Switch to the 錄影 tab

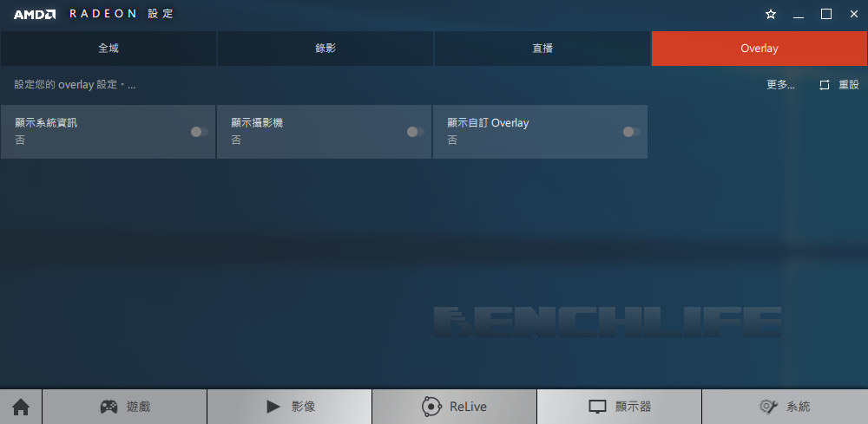click(325, 49)
